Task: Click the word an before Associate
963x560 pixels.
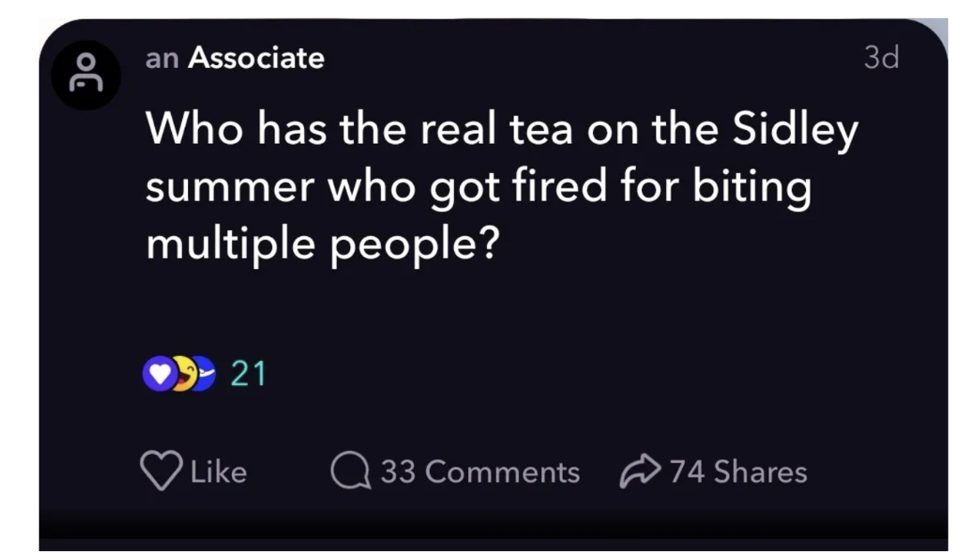Action: (x=163, y=60)
